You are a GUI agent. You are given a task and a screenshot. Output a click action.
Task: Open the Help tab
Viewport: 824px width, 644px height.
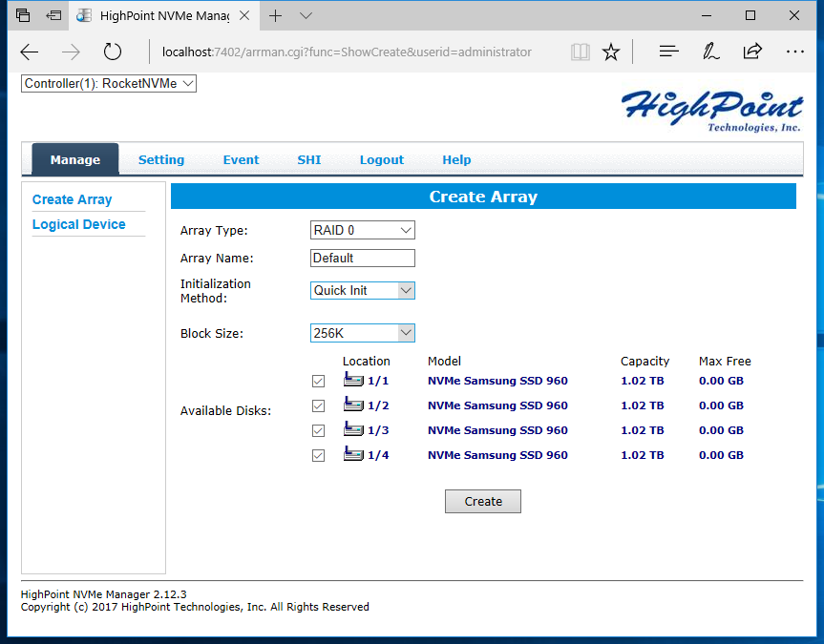click(456, 159)
